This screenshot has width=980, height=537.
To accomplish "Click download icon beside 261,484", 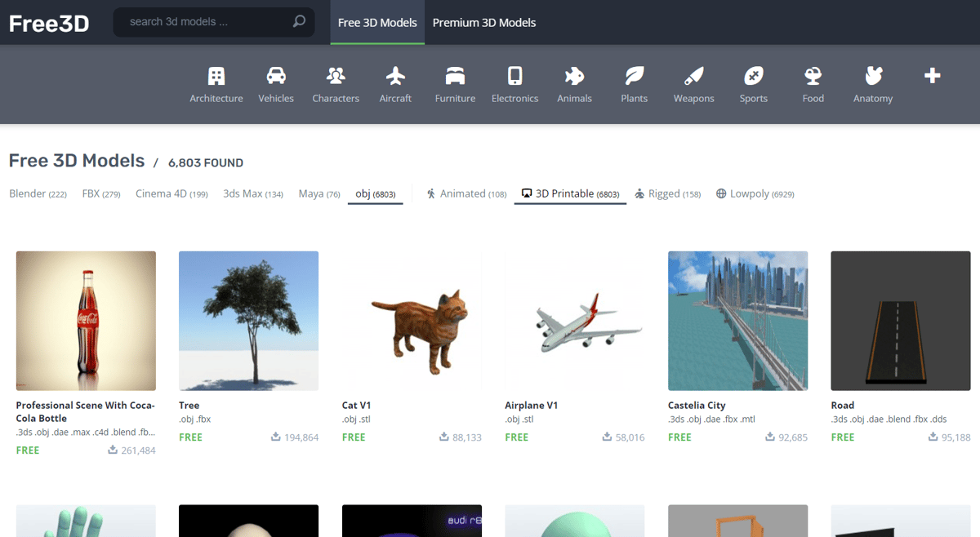I will pos(113,450).
